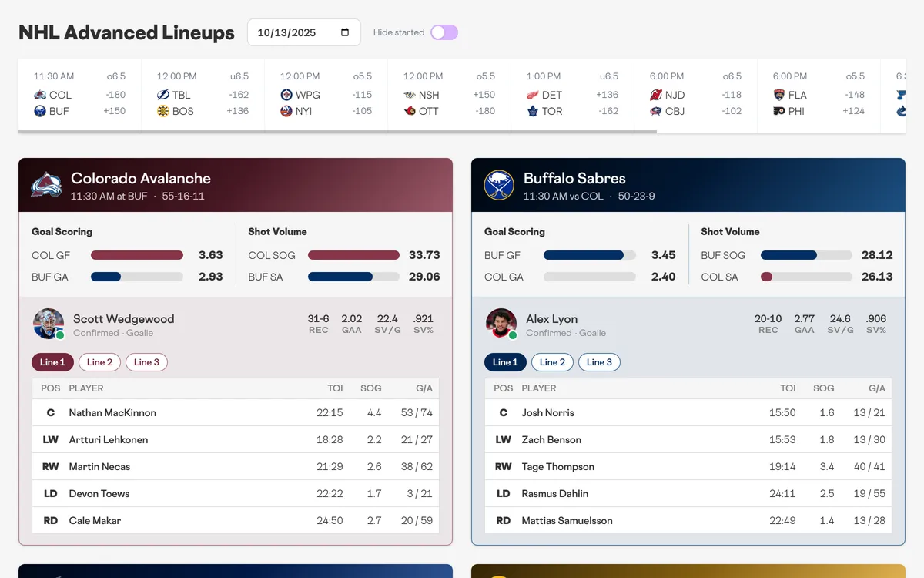Click Artturi Lehkonen player row
924x578 pixels.
tap(236, 439)
